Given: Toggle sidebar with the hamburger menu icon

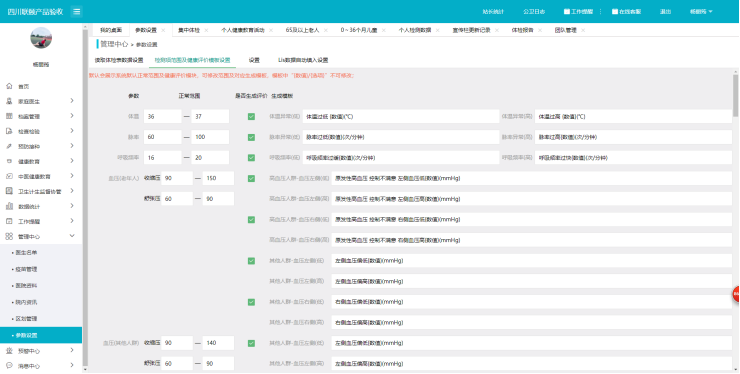Looking at the screenshot, I should [76, 11].
